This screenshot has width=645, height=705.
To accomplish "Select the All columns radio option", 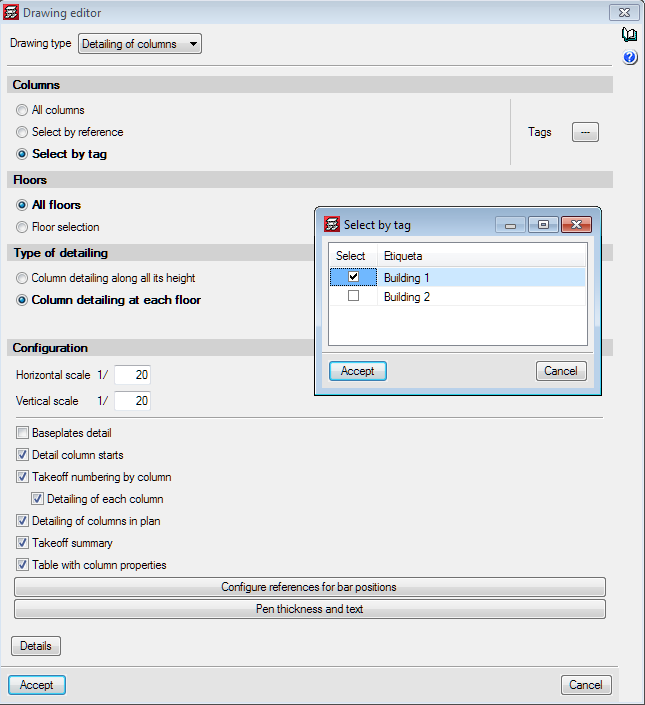I will [22, 110].
